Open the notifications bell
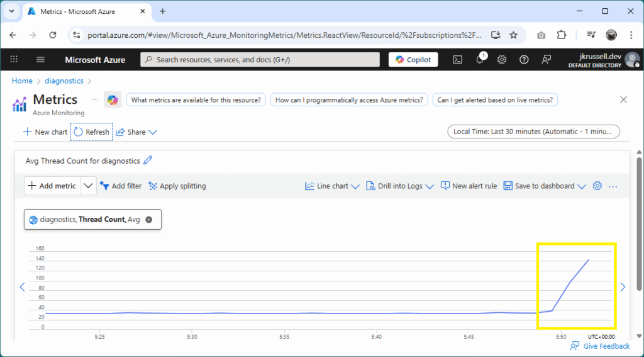644x357 pixels. coord(480,59)
